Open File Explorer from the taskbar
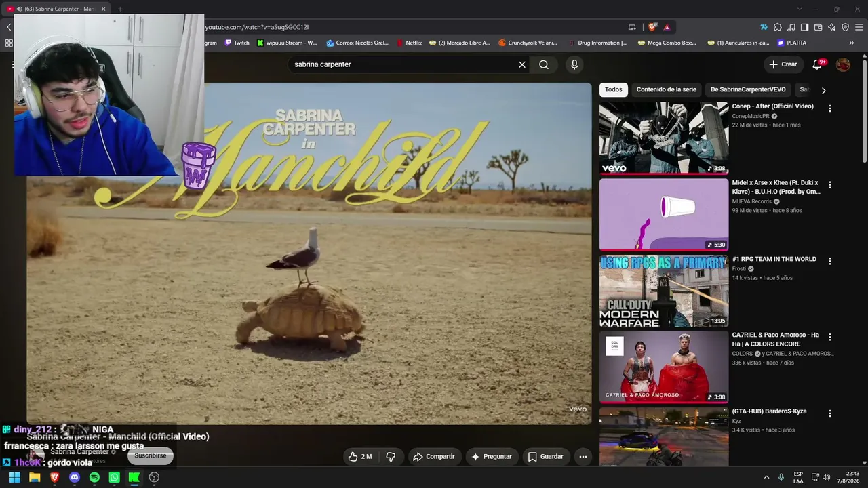This screenshot has height=488, width=868. click(x=35, y=477)
